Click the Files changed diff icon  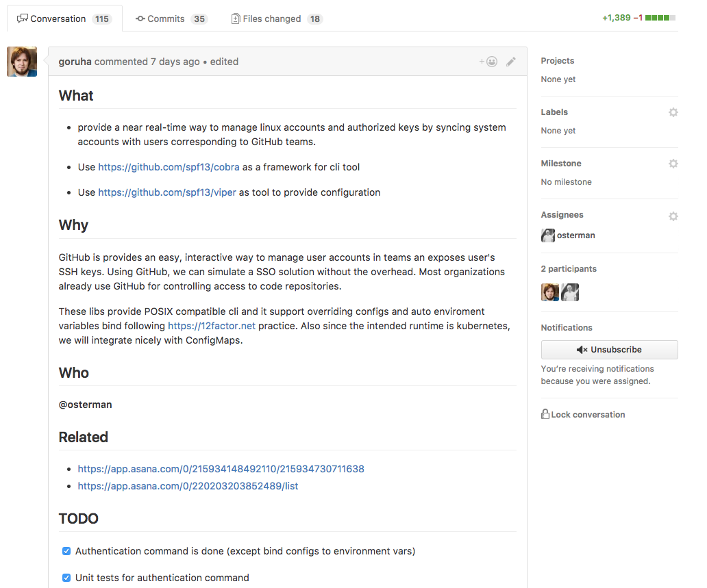click(x=236, y=18)
